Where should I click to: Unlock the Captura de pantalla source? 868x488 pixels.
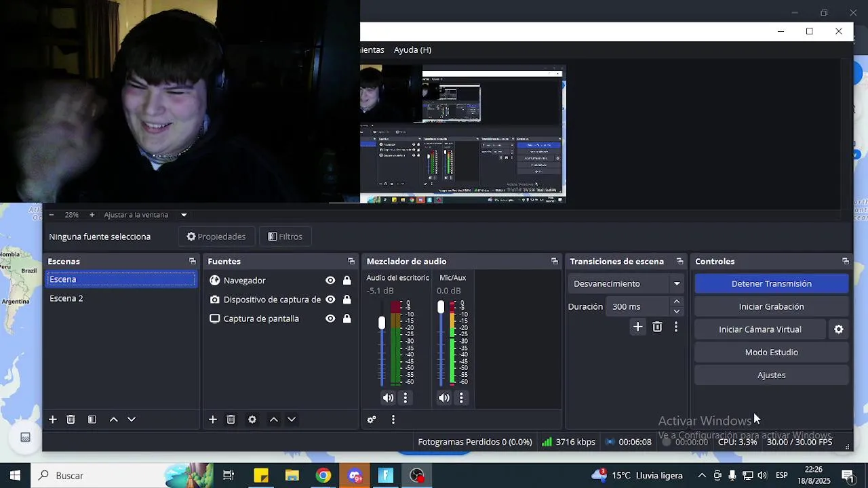tap(347, 319)
